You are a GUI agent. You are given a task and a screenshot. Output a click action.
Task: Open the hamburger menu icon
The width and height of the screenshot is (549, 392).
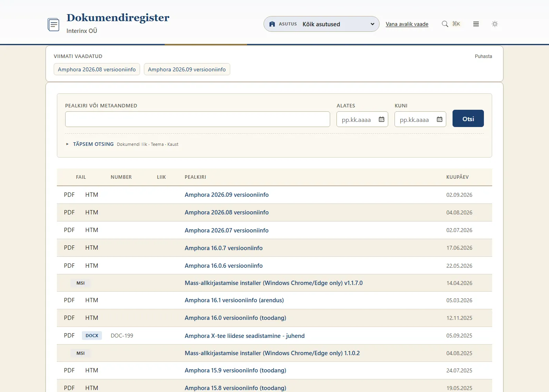coord(476,24)
